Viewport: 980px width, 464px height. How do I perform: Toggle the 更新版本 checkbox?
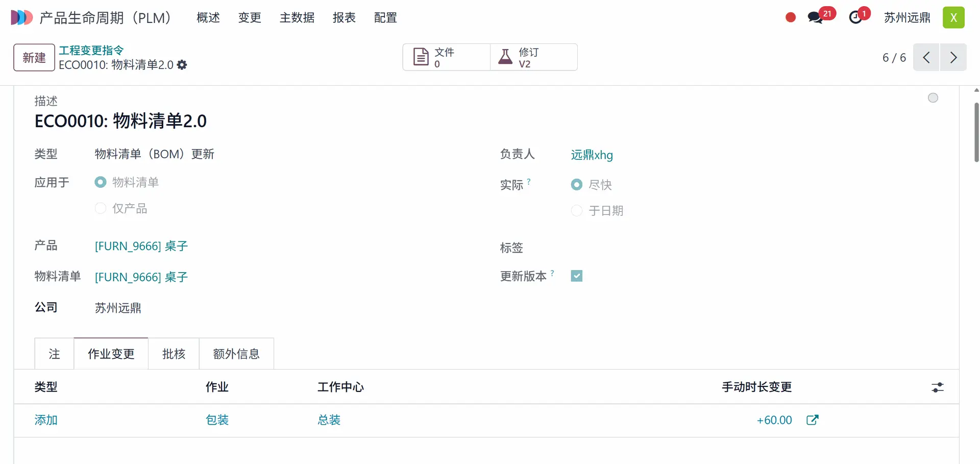point(577,276)
